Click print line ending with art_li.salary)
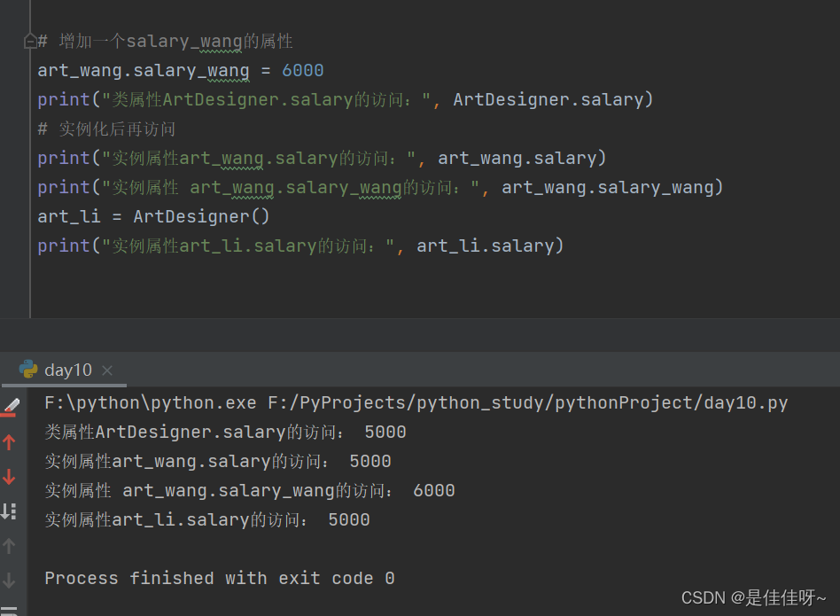This screenshot has width=840, height=616. (x=300, y=246)
